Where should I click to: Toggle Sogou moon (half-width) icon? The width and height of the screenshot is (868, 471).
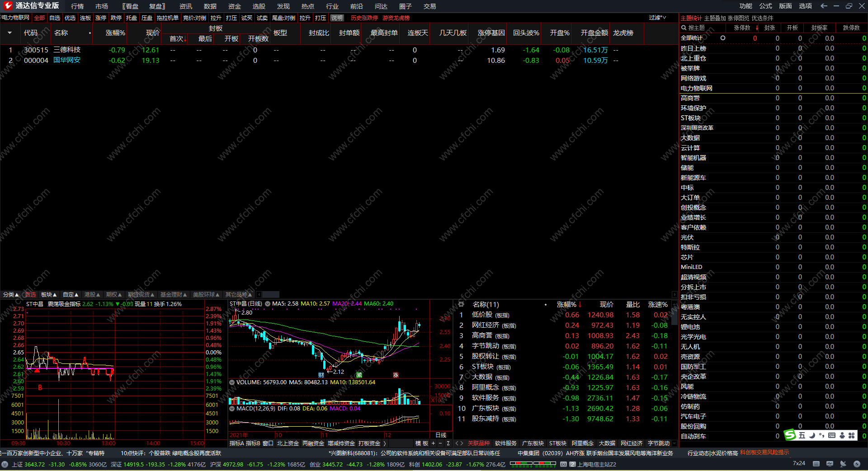tap(812, 435)
